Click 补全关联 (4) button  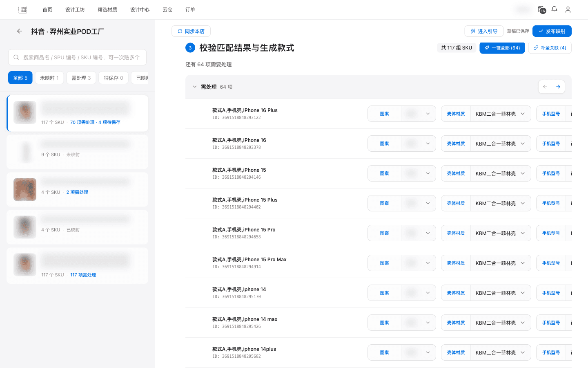click(x=550, y=48)
